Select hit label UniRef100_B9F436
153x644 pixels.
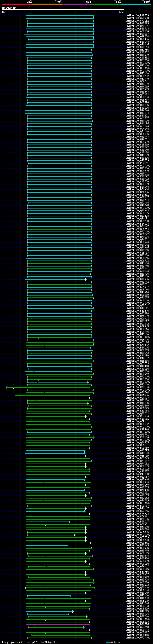pos(137,39)
